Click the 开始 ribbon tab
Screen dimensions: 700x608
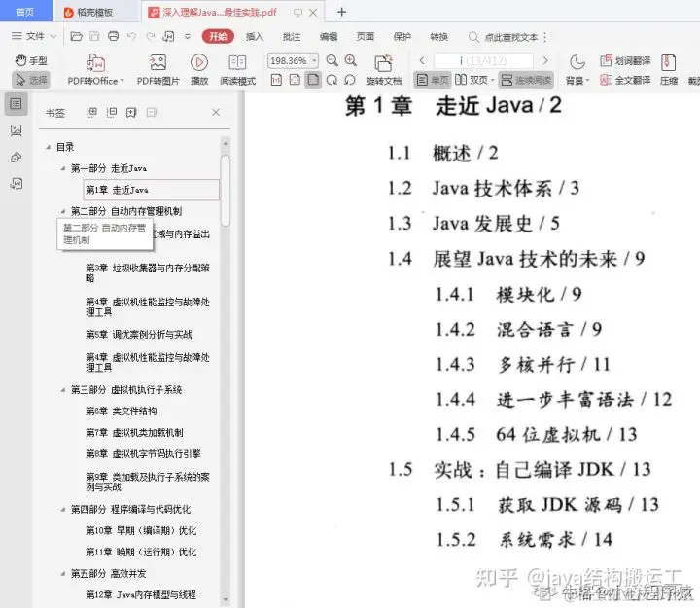click(218, 36)
